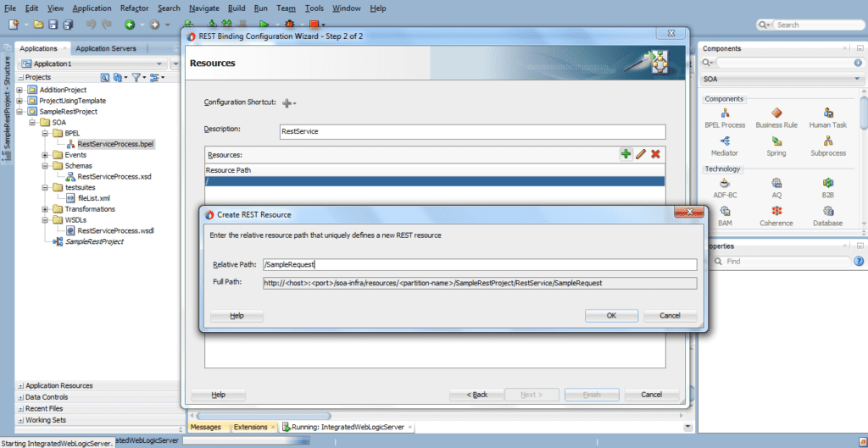Open the Refactor menu
The width and height of the screenshot is (868, 448).
(x=135, y=8)
